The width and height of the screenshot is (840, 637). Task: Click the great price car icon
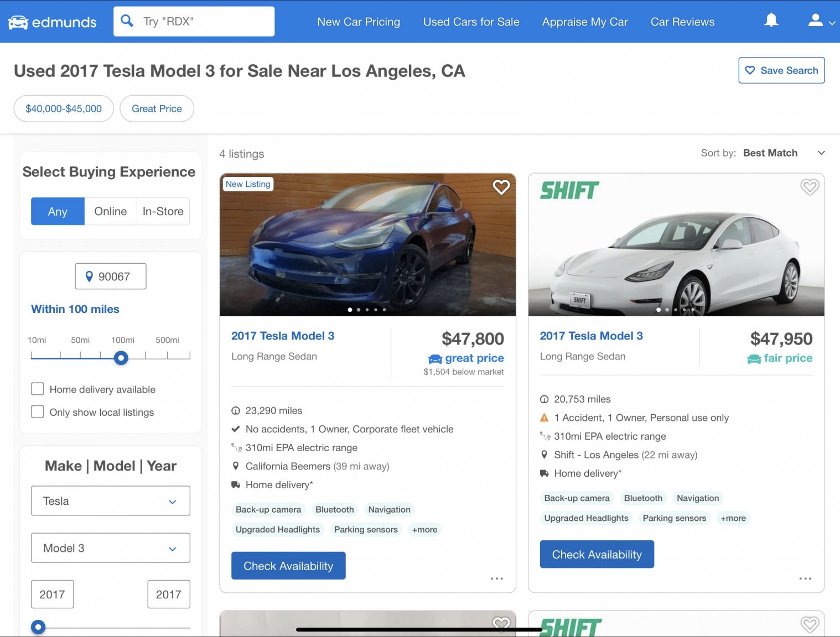[x=435, y=359]
